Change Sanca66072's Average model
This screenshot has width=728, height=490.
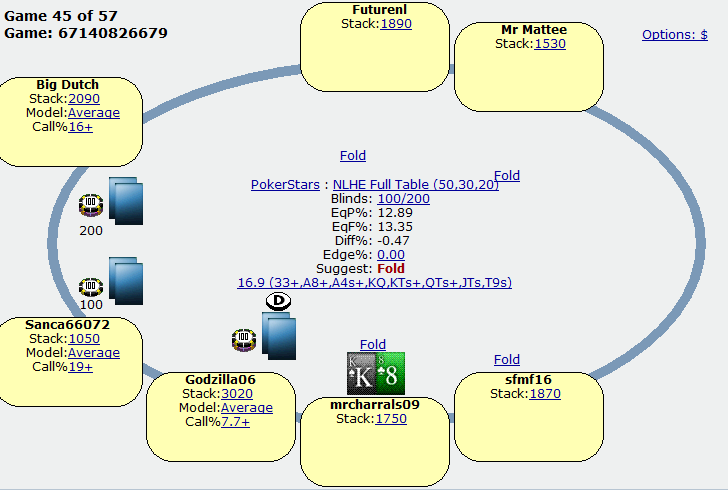[x=94, y=353]
